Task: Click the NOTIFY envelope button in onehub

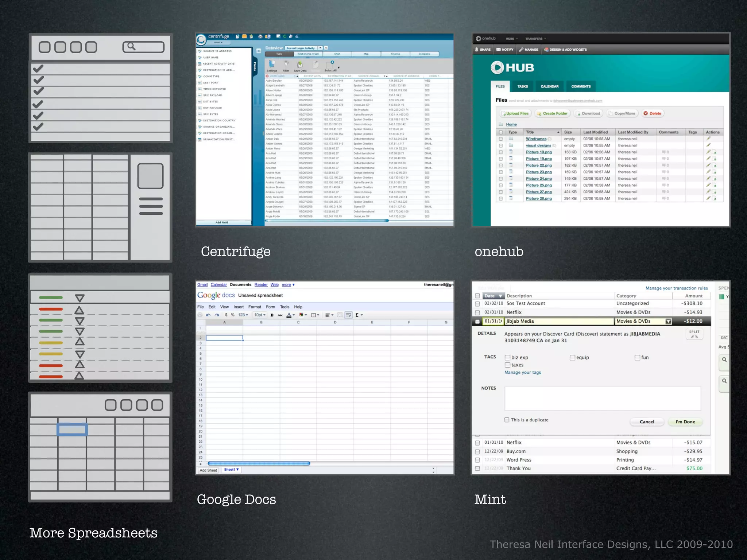Action: click(x=505, y=50)
